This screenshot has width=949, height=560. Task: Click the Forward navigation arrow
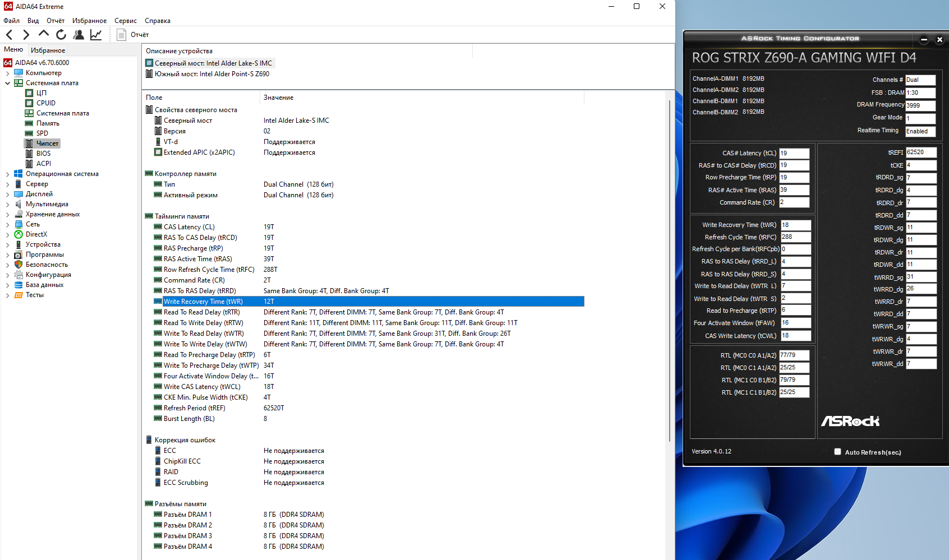point(26,35)
